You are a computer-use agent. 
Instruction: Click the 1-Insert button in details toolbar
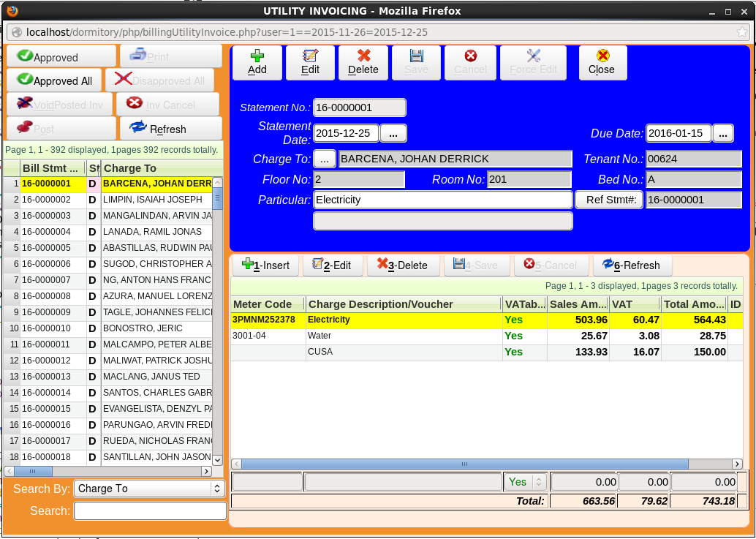click(266, 265)
